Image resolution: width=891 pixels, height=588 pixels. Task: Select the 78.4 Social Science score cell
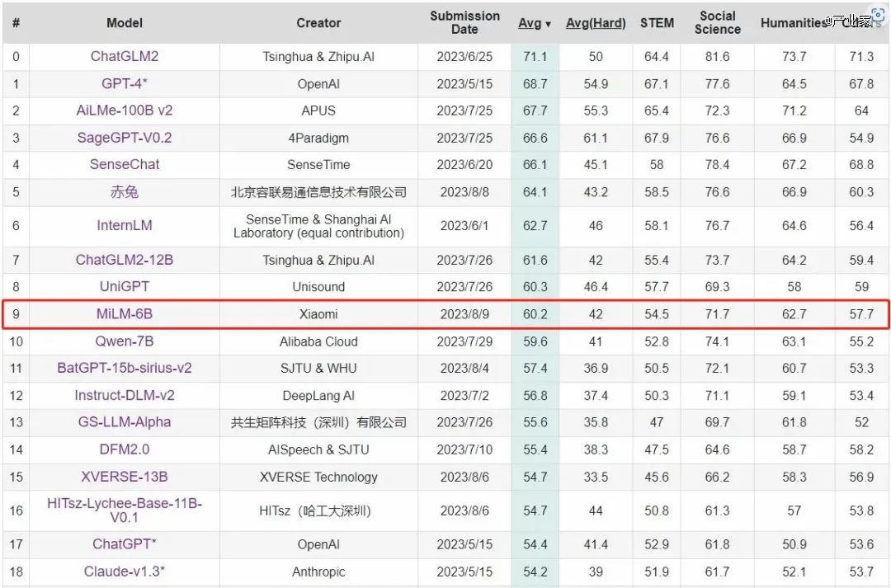717,165
